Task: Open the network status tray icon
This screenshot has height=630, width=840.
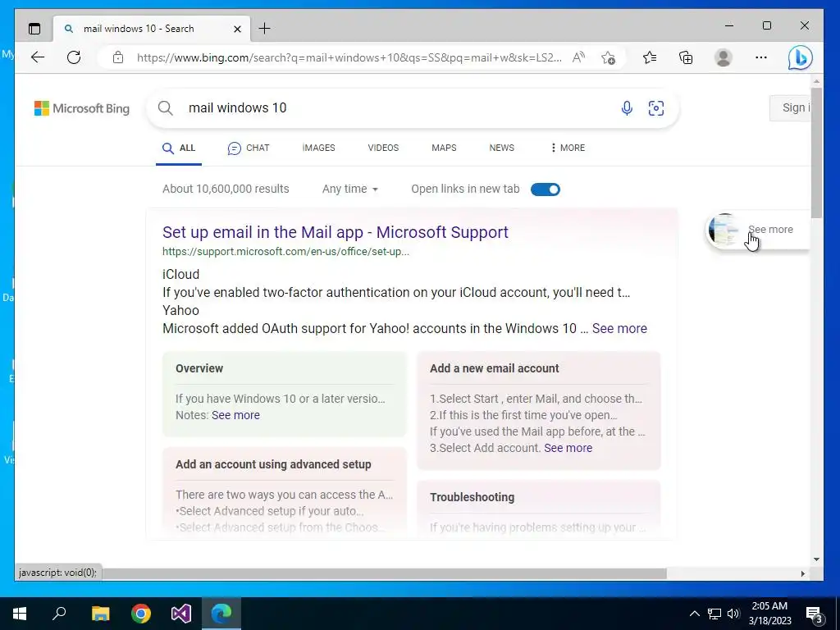Action: point(714,614)
